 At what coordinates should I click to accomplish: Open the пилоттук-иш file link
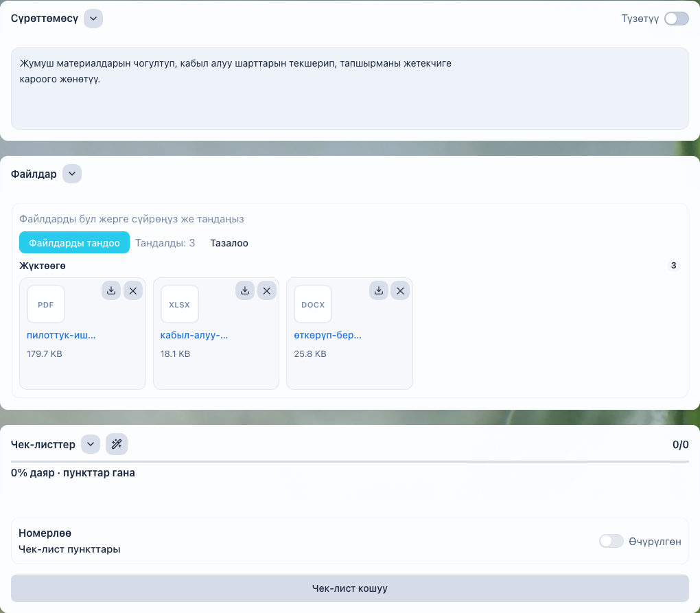pyautogui.click(x=61, y=335)
